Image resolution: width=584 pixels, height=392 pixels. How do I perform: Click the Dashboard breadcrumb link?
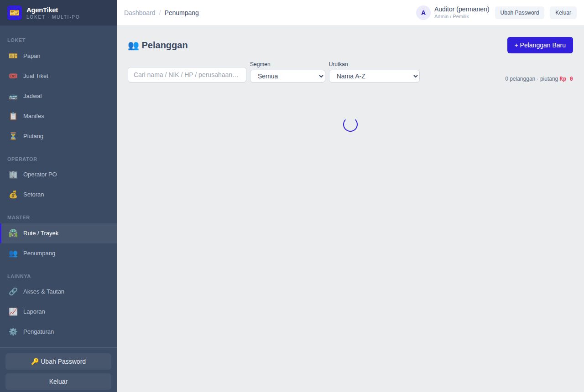click(x=140, y=13)
